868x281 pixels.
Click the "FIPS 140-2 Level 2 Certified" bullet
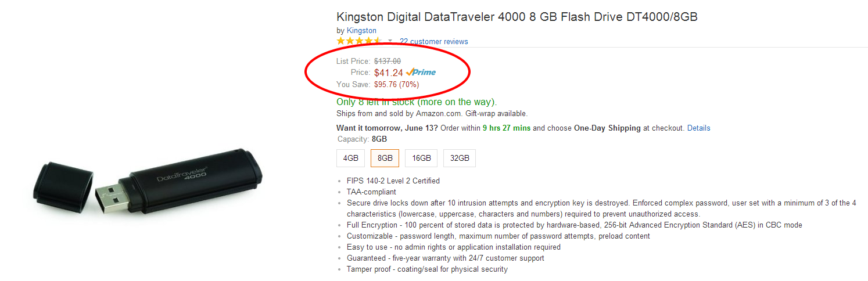[x=393, y=181]
